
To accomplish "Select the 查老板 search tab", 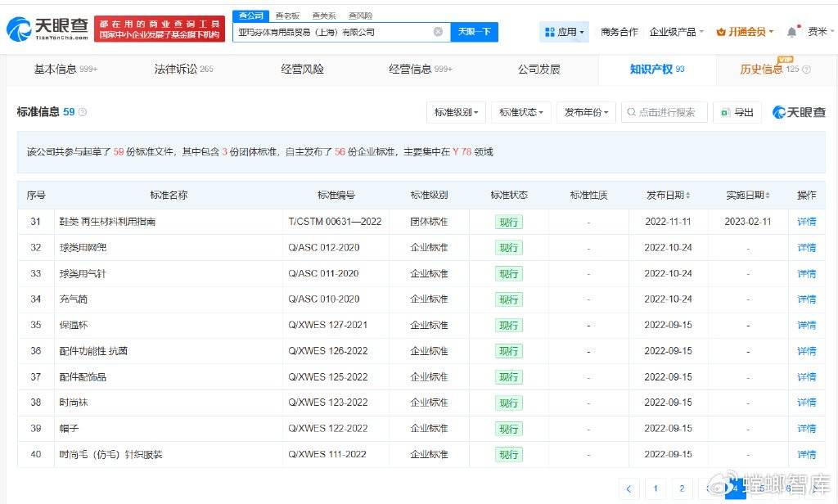I will (288, 15).
